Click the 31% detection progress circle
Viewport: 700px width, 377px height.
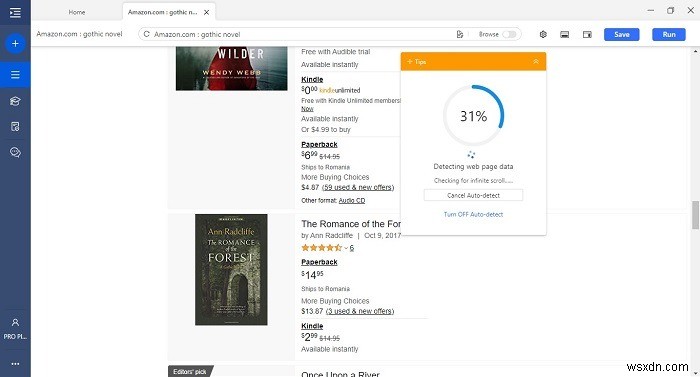473,116
